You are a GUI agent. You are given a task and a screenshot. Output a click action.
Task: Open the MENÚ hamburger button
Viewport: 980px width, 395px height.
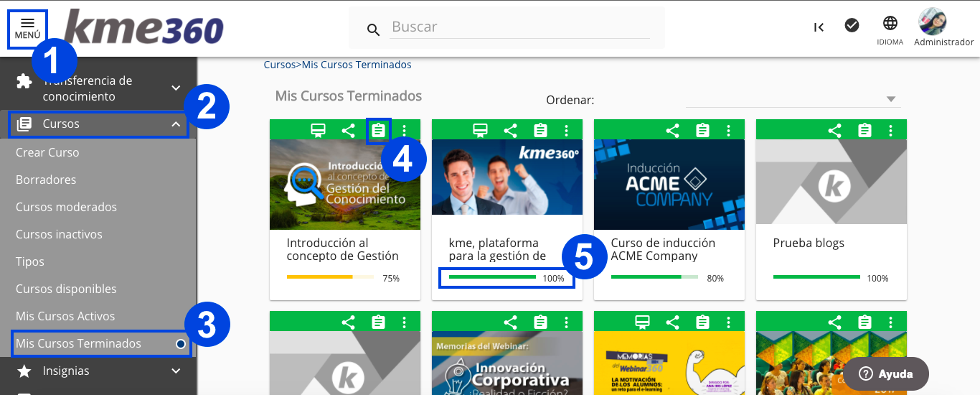click(27, 29)
